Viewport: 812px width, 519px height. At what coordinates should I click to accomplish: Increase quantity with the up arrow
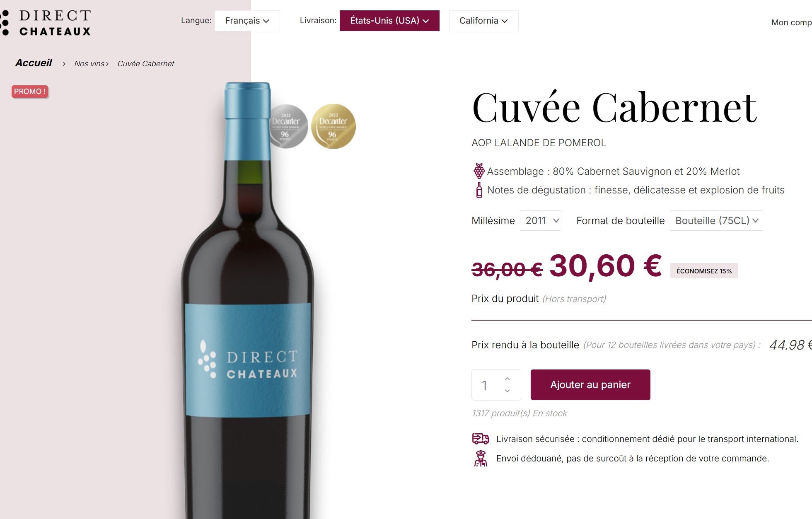tap(507, 379)
